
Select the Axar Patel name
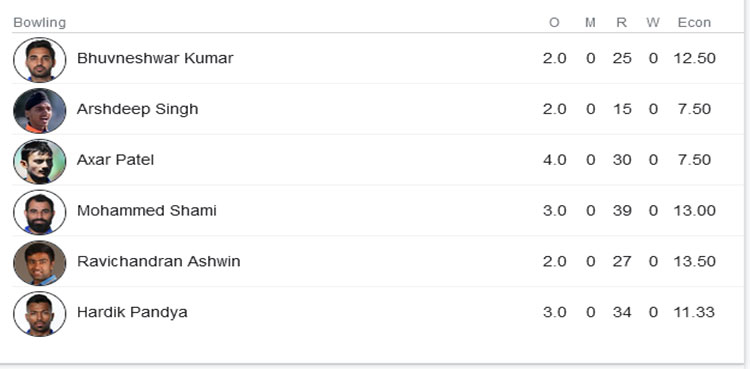(x=115, y=160)
